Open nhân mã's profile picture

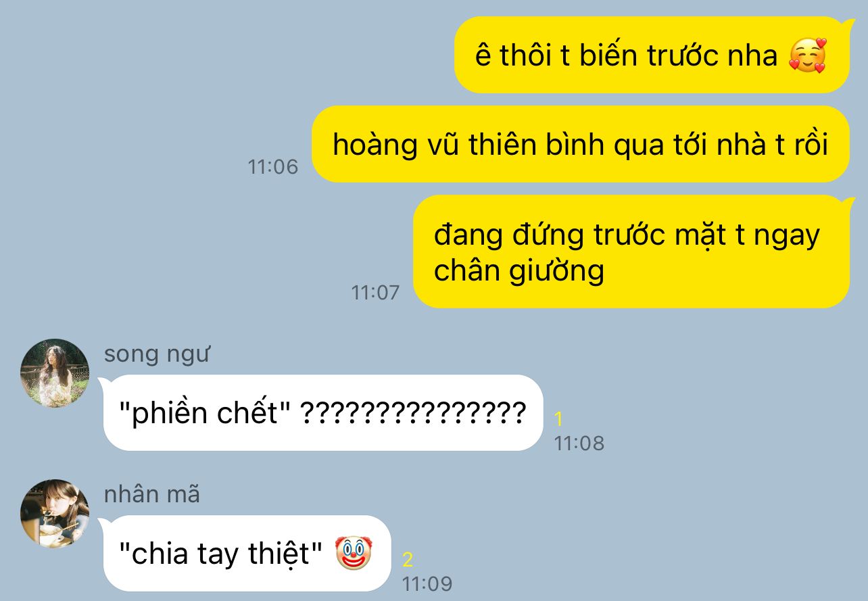tap(55, 514)
